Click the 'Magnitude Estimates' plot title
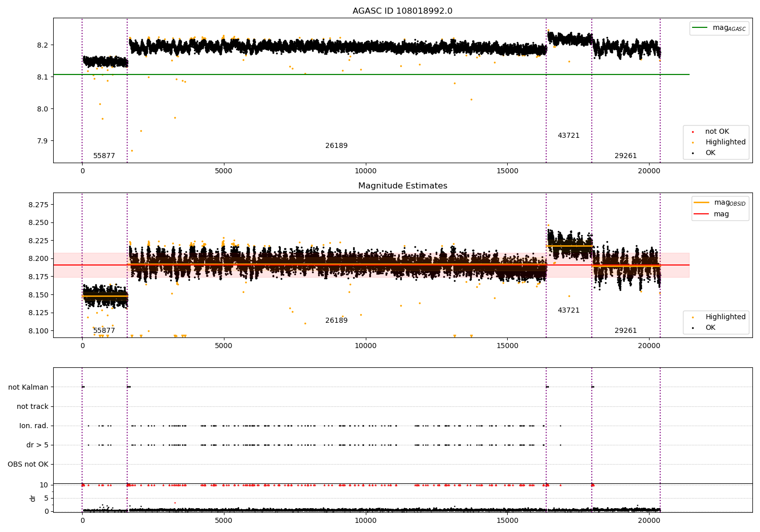Image resolution: width=760 pixels, height=532 pixels. pyautogui.click(x=402, y=186)
